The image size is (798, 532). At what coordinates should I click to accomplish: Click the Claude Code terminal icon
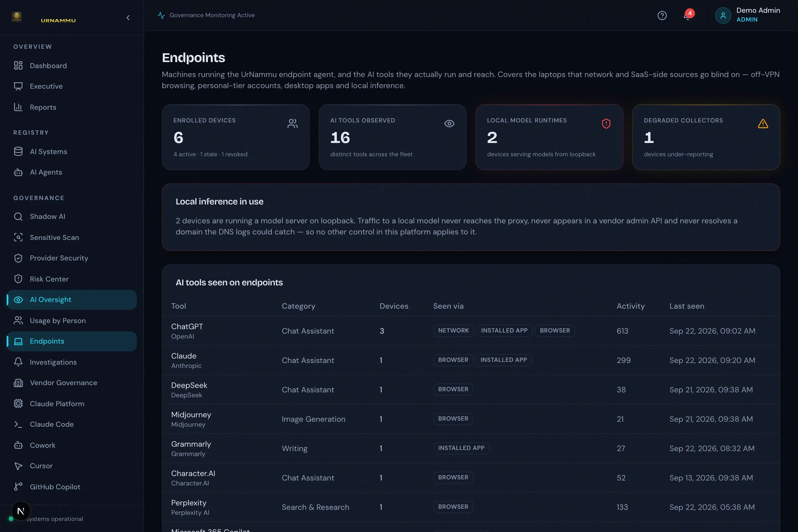click(18, 424)
